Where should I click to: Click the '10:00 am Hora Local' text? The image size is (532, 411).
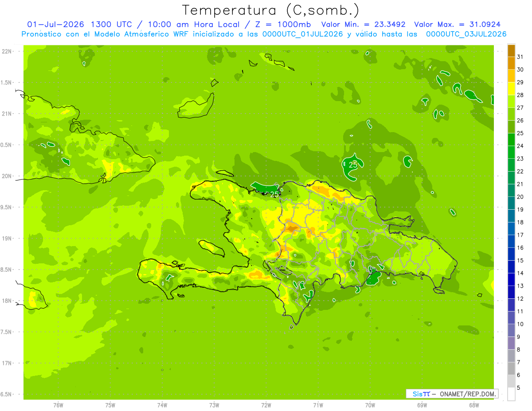click(194, 24)
